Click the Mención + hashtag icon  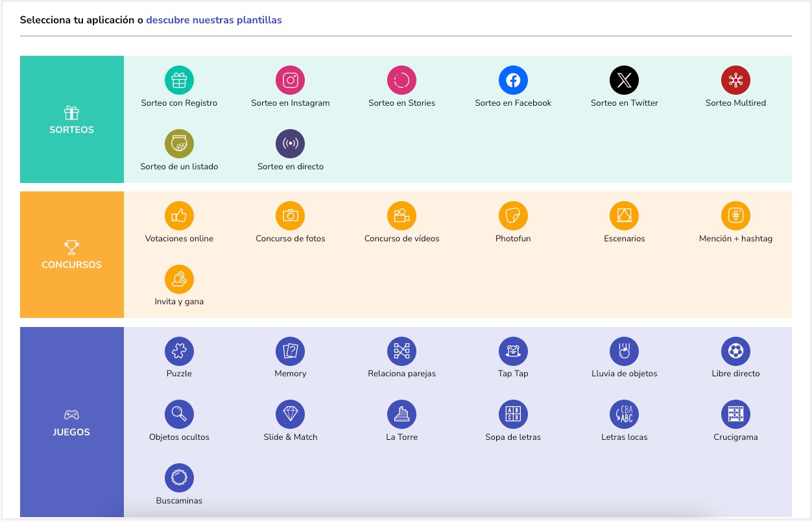(x=735, y=216)
